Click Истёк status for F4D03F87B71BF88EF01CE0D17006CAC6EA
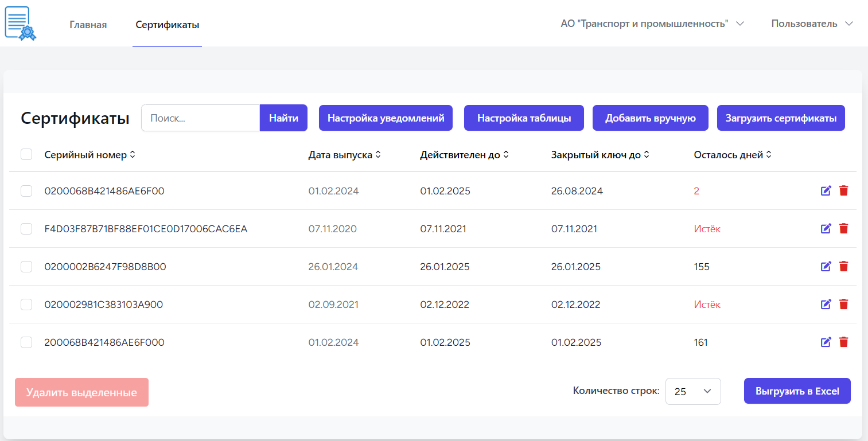 point(707,229)
